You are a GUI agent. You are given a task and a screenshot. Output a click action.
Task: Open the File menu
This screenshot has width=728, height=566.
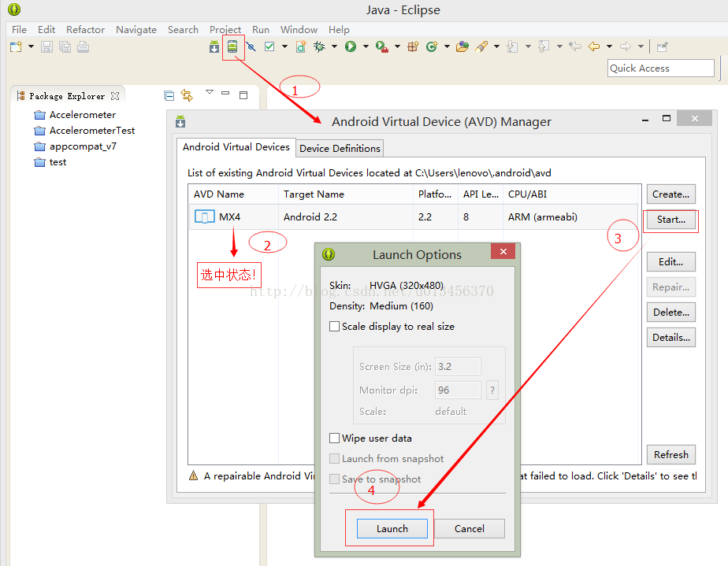[x=19, y=30]
